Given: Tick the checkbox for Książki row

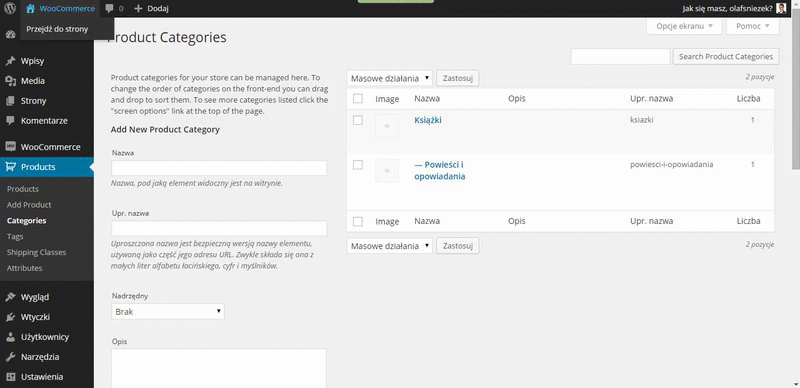Looking at the screenshot, I should point(358,120).
